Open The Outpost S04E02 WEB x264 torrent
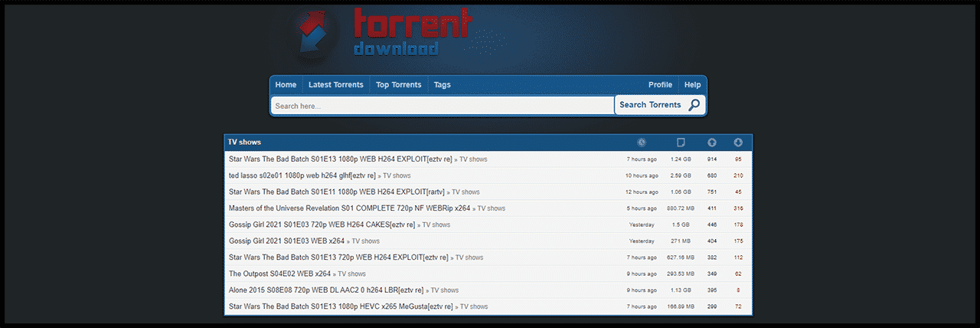 click(279, 274)
